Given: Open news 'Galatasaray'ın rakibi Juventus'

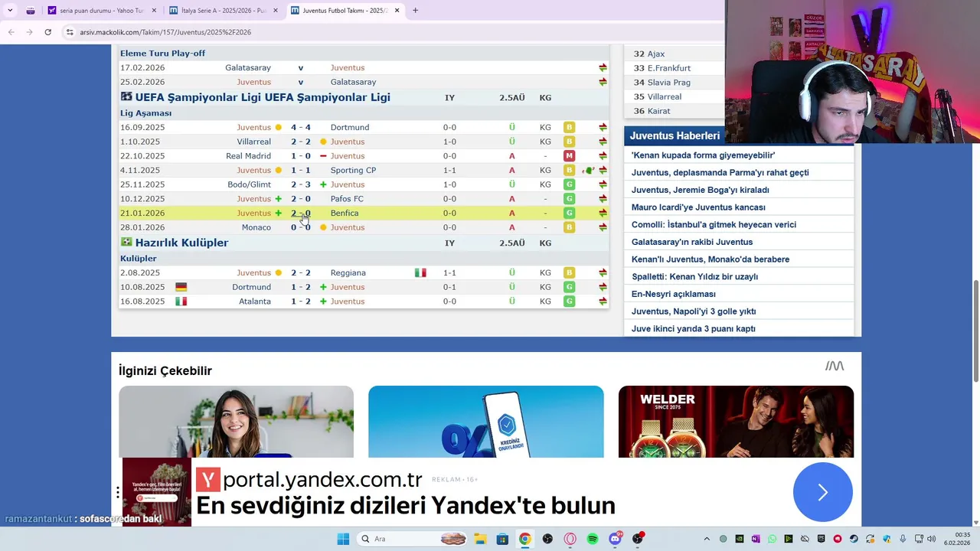Looking at the screenshot, I should (x=692, y=242).
